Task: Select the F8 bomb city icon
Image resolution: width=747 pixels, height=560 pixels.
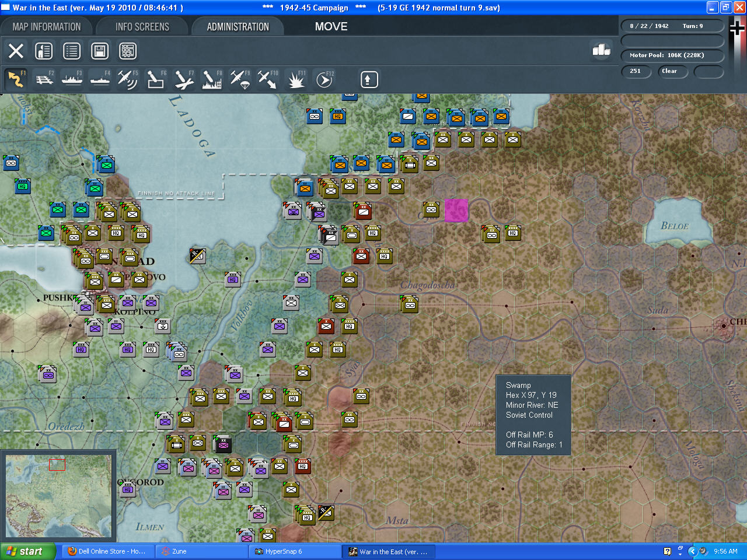Action: [x=212, y=79]
